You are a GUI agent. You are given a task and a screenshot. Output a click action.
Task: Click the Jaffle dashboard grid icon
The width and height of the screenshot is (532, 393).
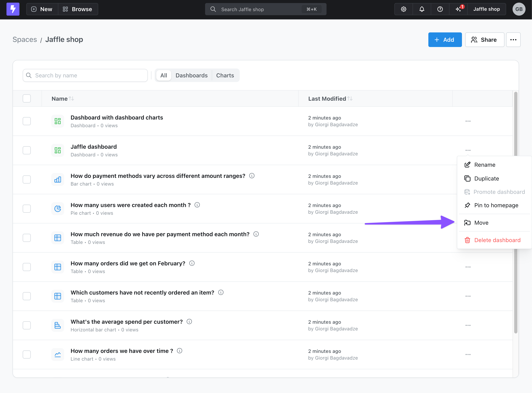(x=57, y=150)
